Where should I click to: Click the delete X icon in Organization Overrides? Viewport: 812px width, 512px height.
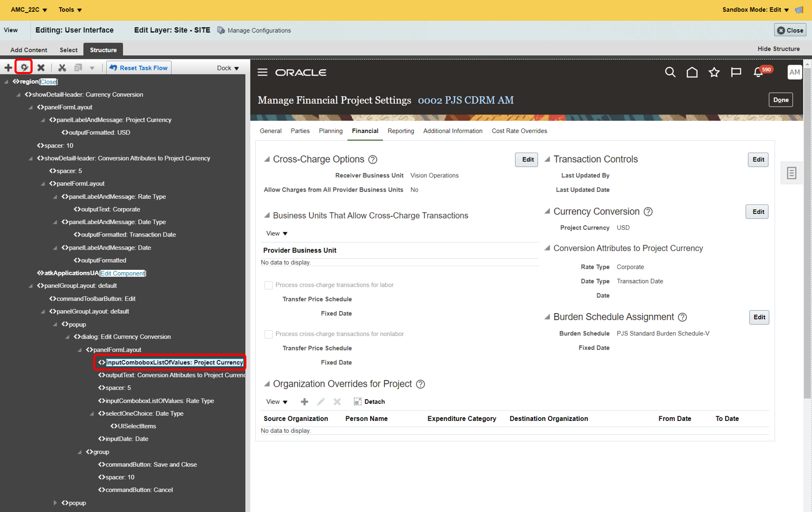click(337, 402)
